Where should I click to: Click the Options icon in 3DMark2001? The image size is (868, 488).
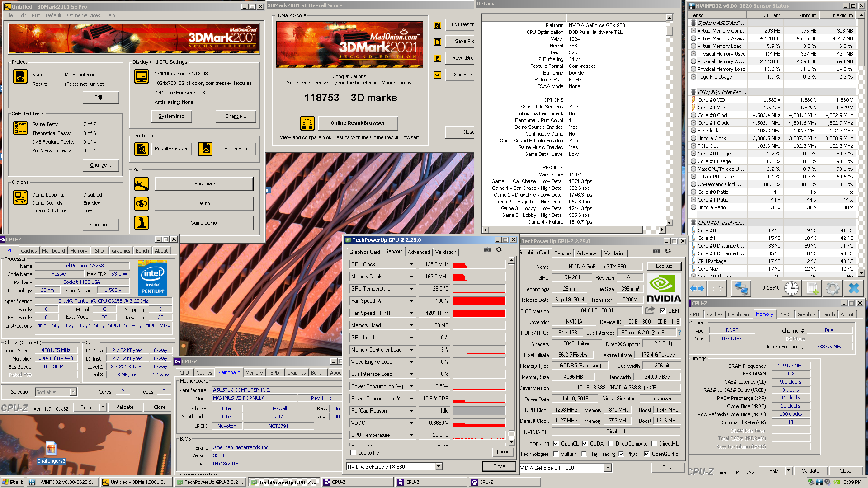[20, 197]
